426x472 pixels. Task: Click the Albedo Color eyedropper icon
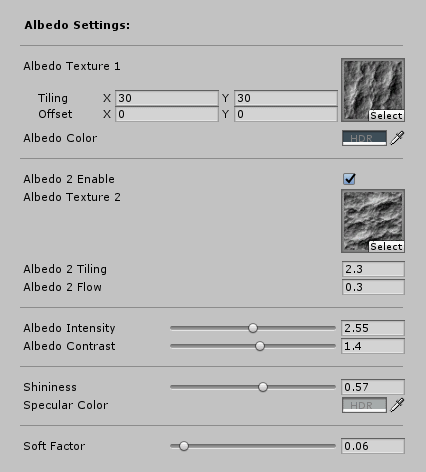click(397, 138)
